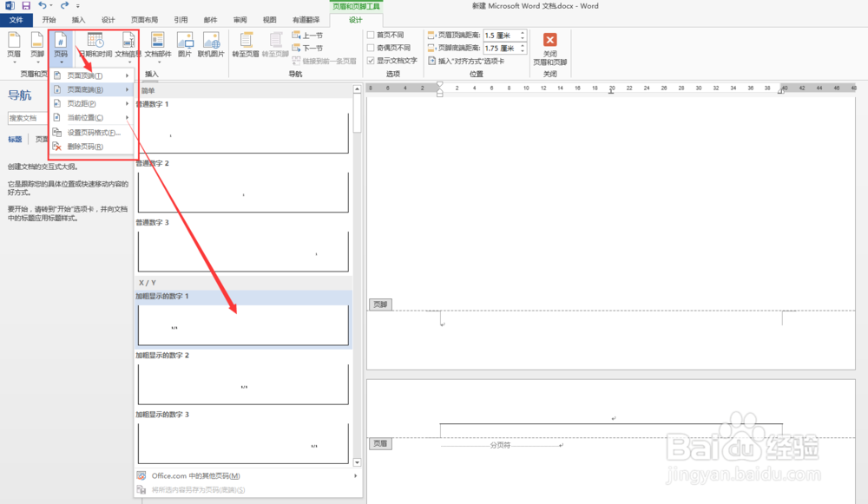Go to 下一节 next section
This screenshot has height=504, width=868.
click(308, 48)
